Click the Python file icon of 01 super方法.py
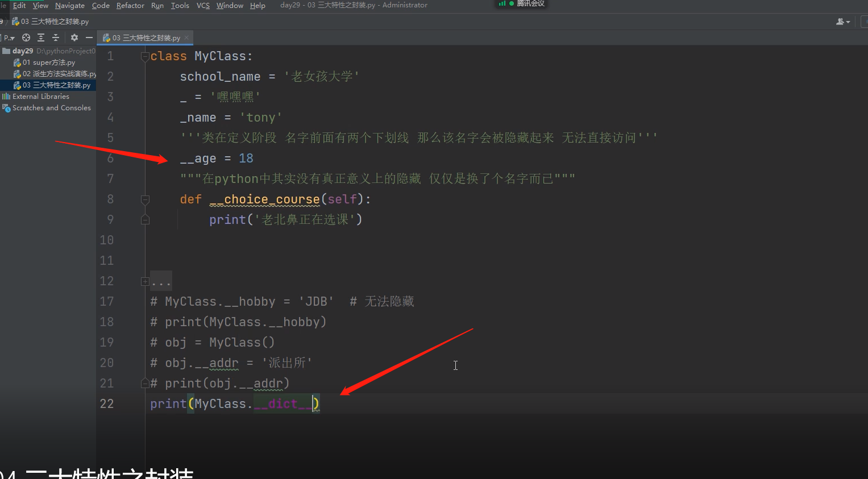Screen dimensions: 868x479 tap(17, 63)
